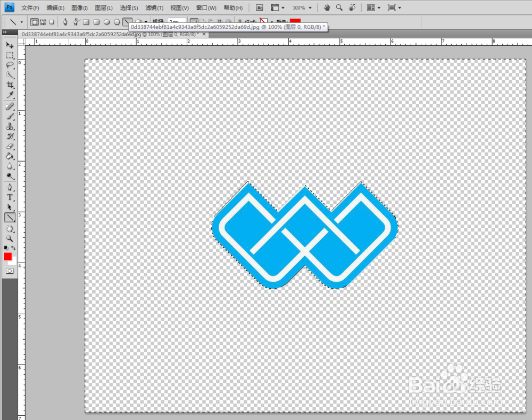The width and height of the screenshot is (532, 420).
Task: Toggle Quick Mask mode
Action: pyautogui.click(x=10, y=271)
